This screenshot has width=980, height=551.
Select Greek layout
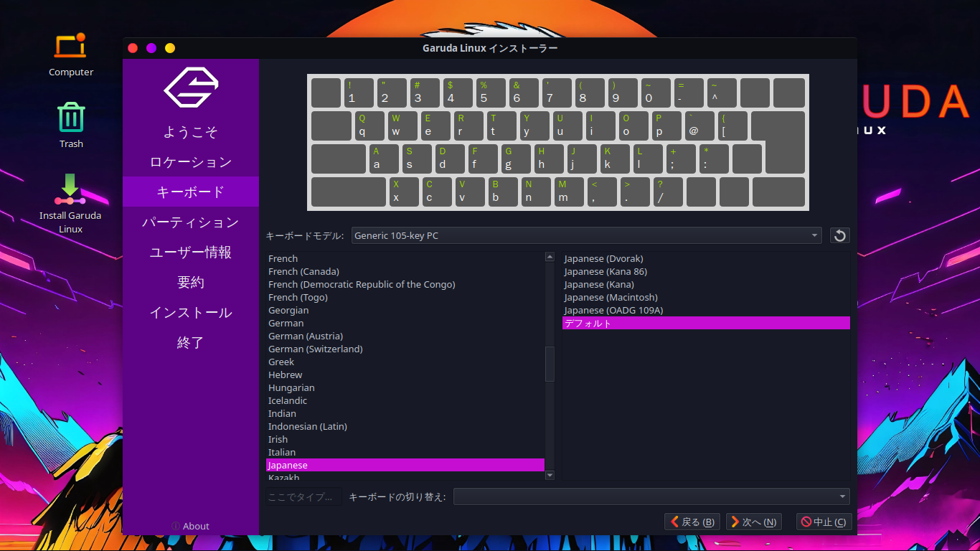[x=405, y=362]
